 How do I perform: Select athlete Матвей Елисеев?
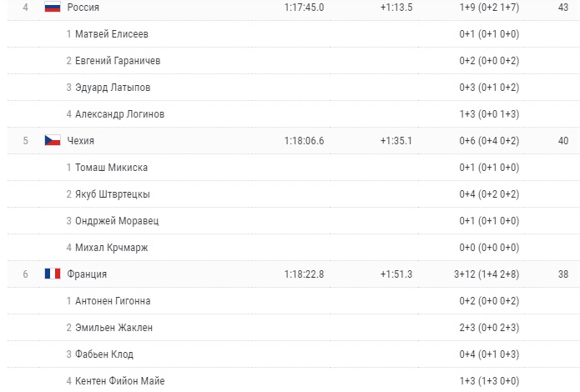tap(112, 34)
